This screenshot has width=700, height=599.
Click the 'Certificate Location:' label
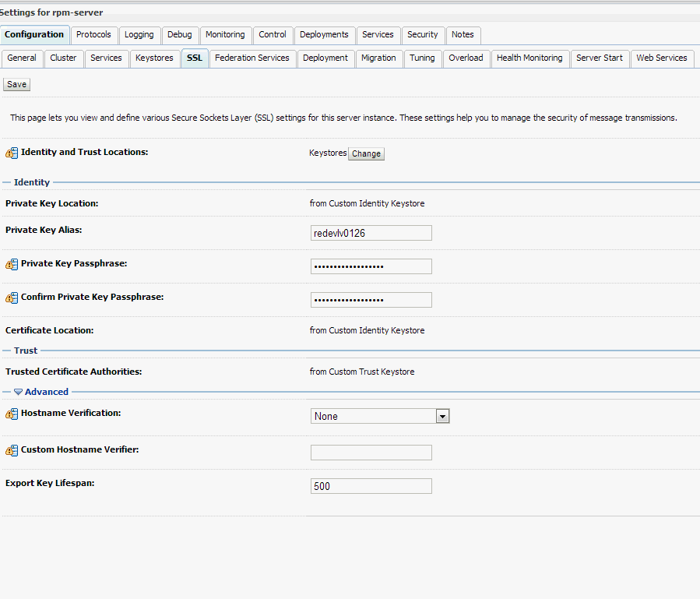point(50,330)
